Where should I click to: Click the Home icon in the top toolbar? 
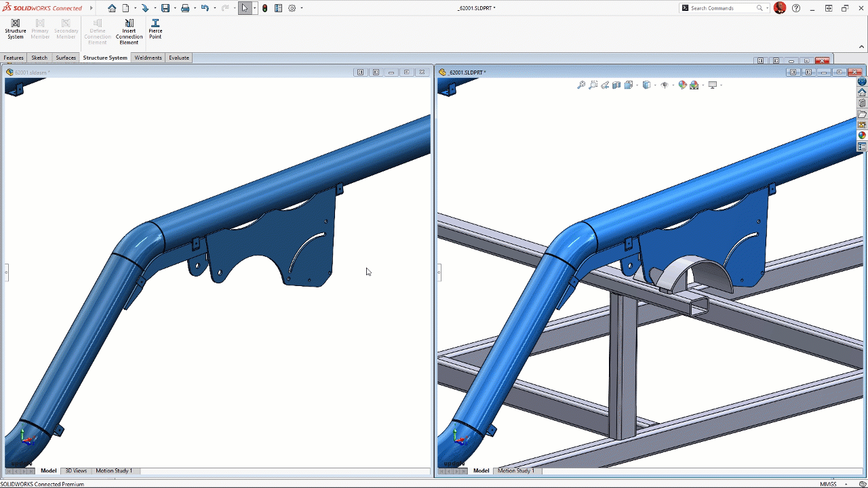[x=112, y=8]
